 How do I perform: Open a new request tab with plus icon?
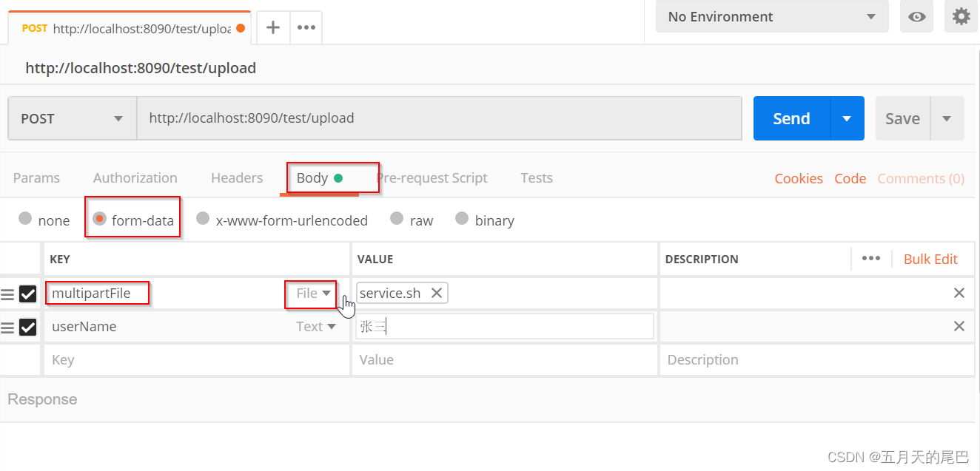pyautogui.click(x=272, y=27)
